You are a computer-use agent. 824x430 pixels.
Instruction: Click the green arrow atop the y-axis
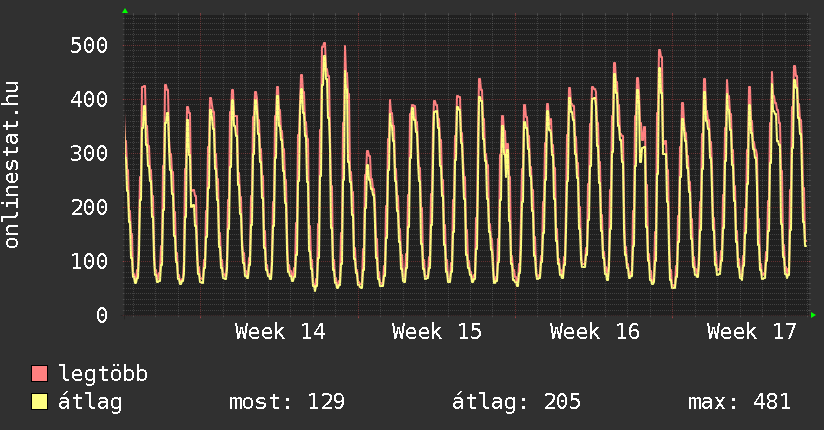point(125,11)
